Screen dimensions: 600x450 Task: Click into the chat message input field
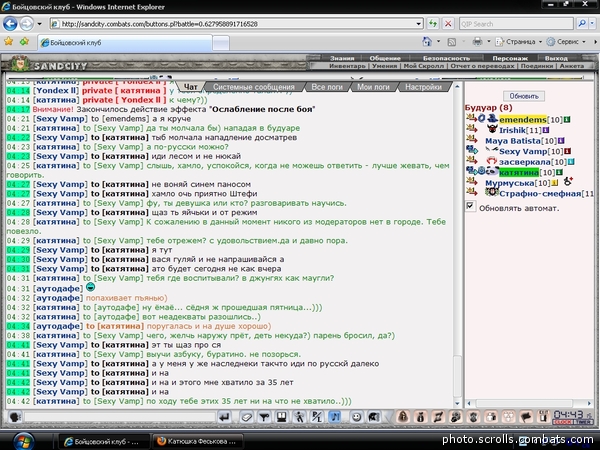point(119,417)
